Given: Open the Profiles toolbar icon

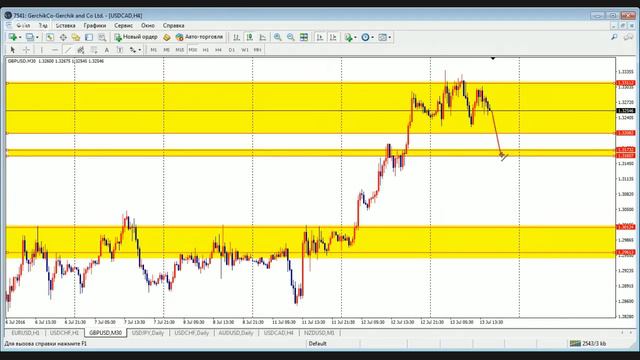Looking at the screenshot, I should (29, 37).
